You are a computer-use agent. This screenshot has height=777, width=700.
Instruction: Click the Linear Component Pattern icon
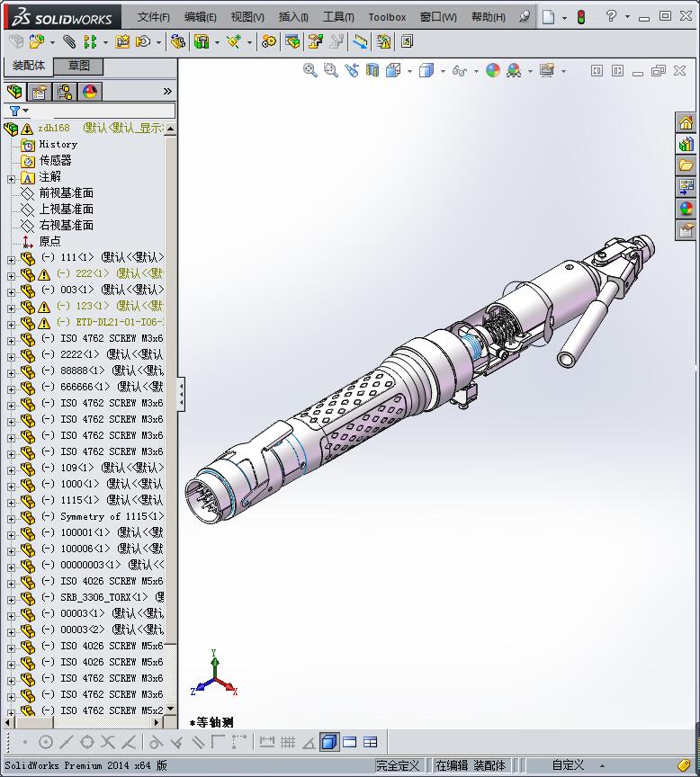point(90,41)
